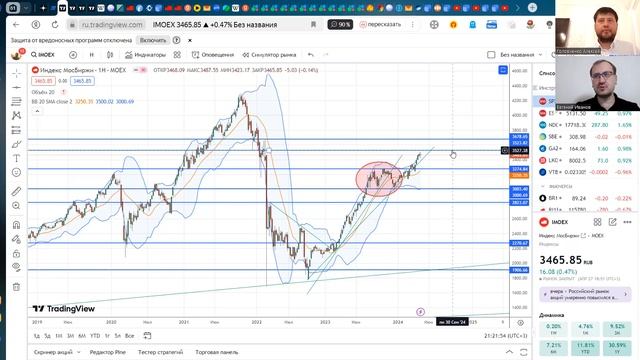Select the VTB row in watchlist
Image resolution: width=640 pixels, height=360 pixels.
click(x=585, y=172)
